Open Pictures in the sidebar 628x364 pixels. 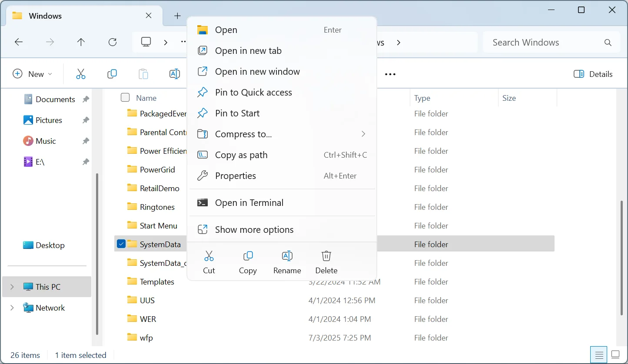point(49,120)
